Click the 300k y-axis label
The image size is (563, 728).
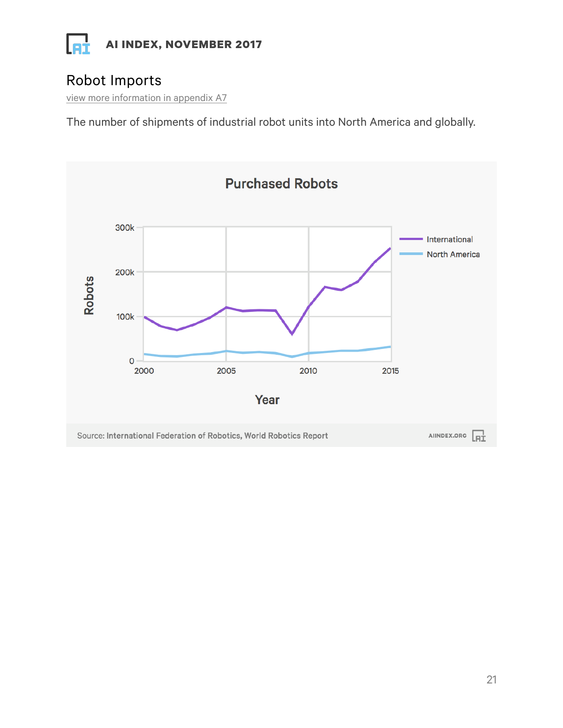125,228
